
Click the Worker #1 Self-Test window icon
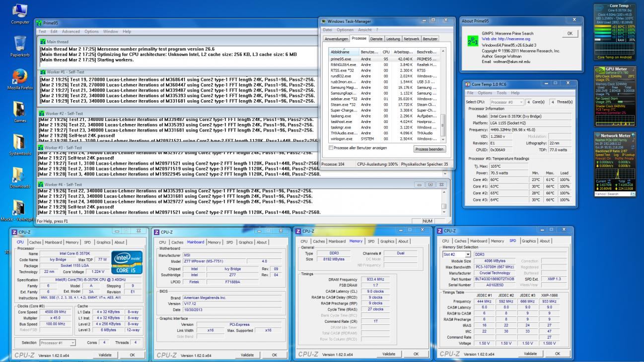click(43, 72)
